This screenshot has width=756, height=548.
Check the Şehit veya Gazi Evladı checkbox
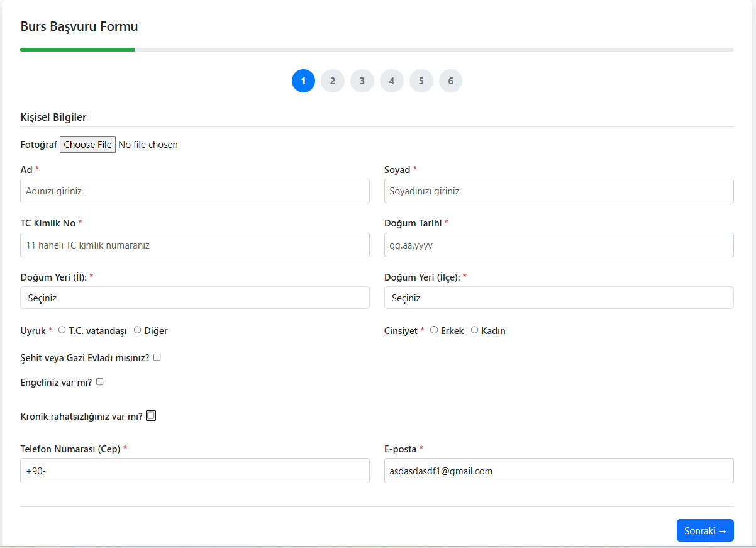pyautogui.click(x=157, y=357)
